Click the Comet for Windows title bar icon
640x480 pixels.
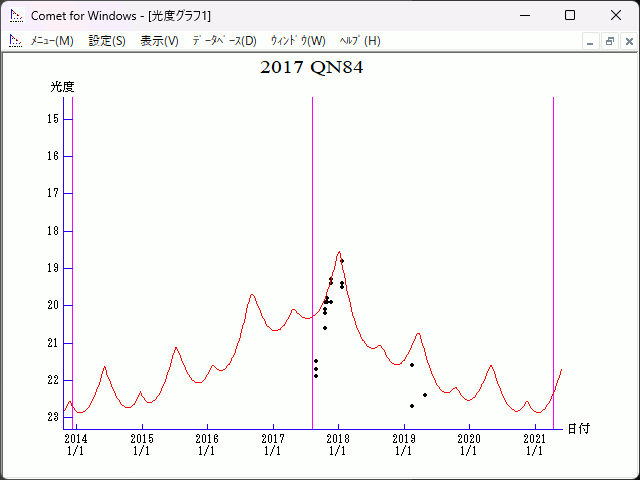(15, 15)
